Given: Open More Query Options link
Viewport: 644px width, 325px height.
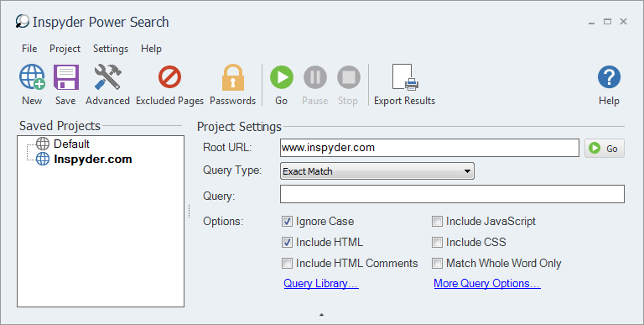Looking at the screenshot, I should pos(487,284).
